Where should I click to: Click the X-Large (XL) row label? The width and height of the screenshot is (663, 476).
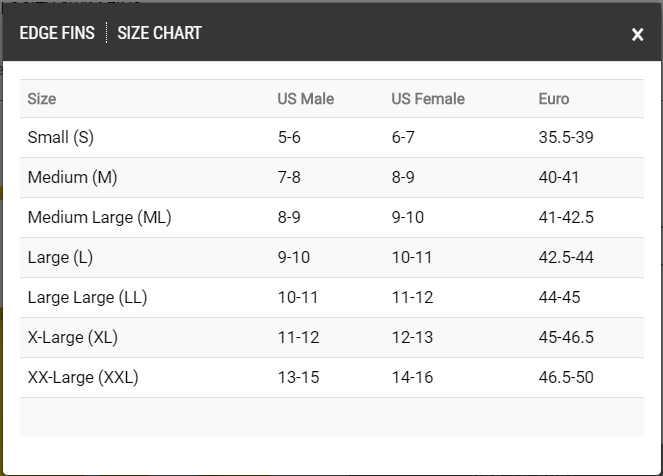73,337
